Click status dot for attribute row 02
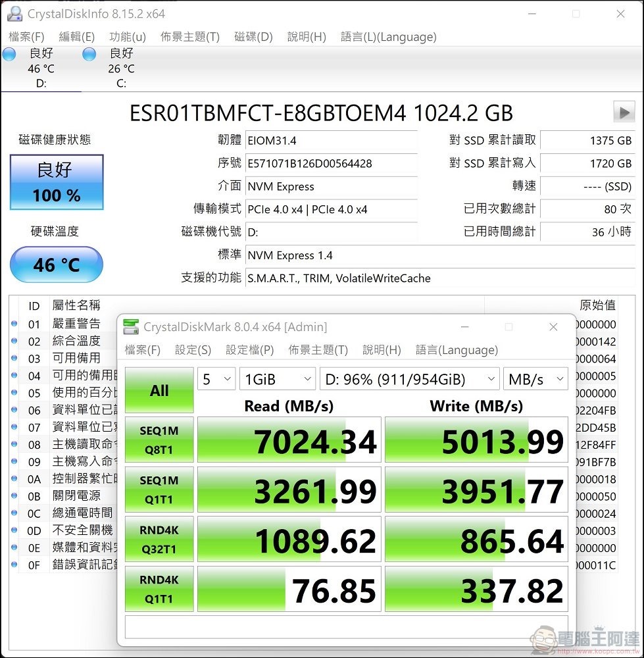 (x=14, y=341)
